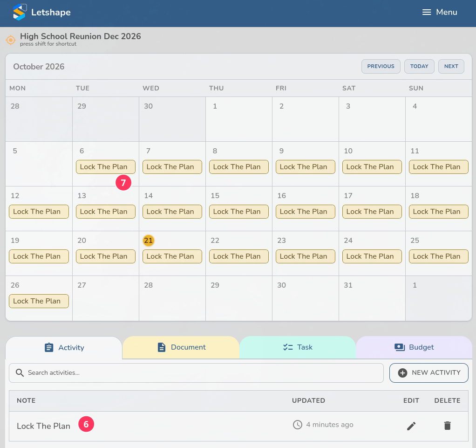Open Lock The Plan event on October 17
Screen dimensions: 476x448
[372, 212]
